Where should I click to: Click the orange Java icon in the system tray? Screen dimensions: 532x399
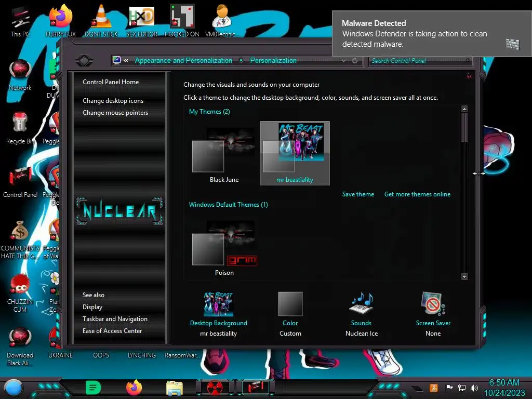pyautogui.click(x=433, y=388)
